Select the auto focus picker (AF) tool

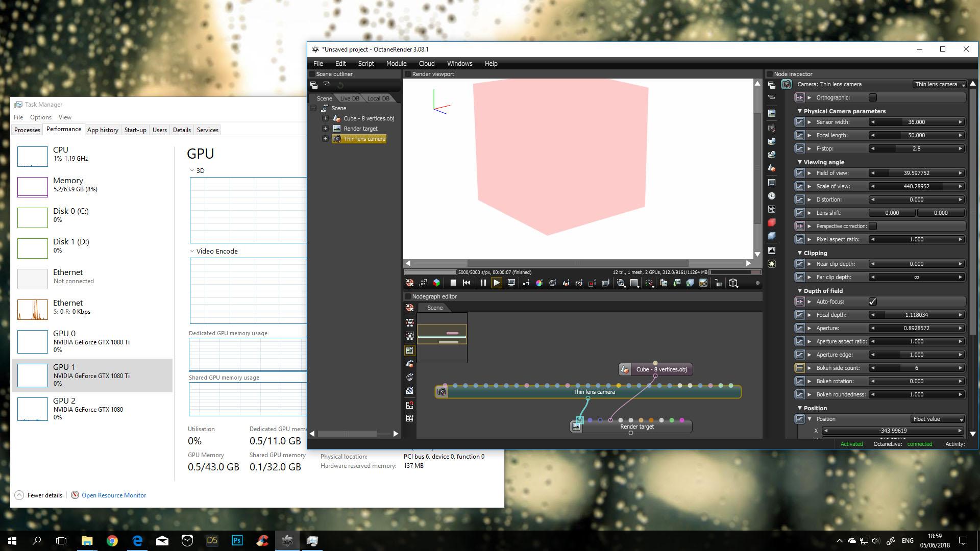[x=526, y=283]
